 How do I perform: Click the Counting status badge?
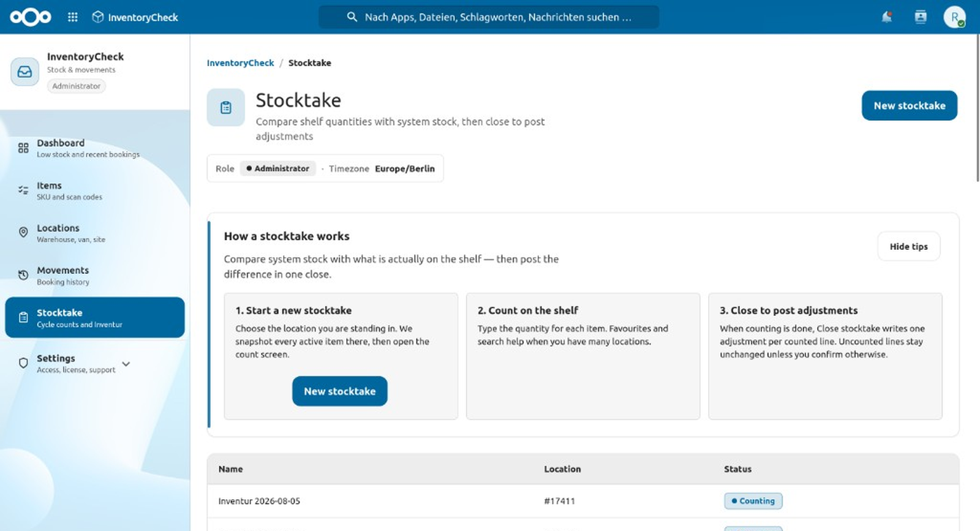[x=753, y=501]
